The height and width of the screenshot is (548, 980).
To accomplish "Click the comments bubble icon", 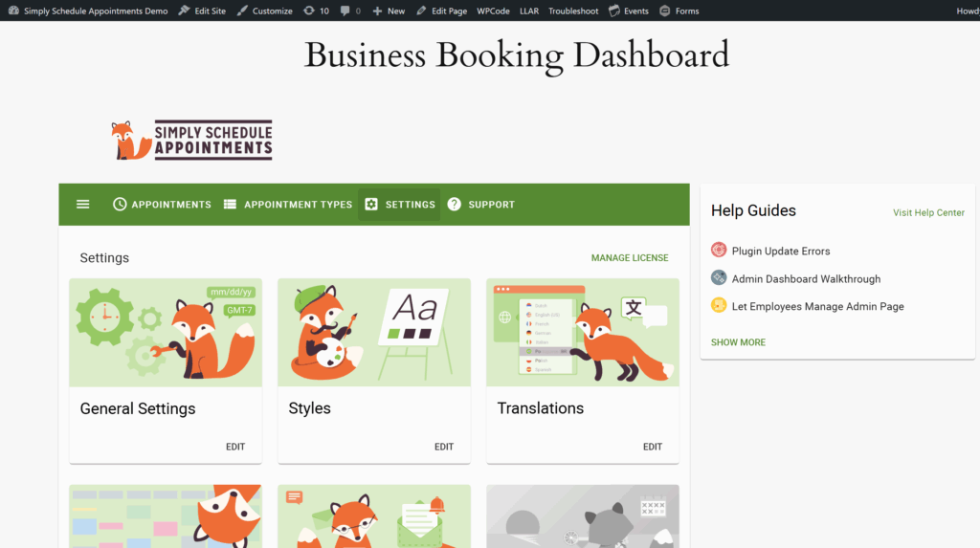I will (345, 11).
